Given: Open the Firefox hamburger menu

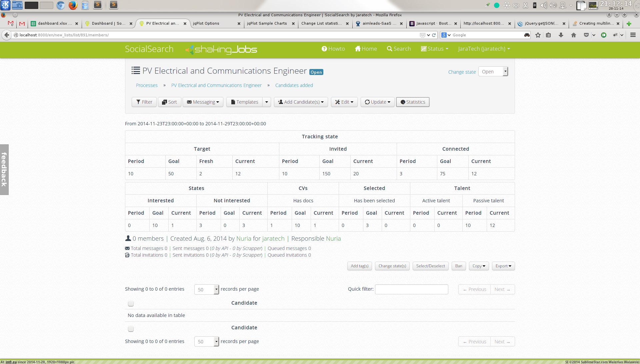Looking at the screenshot, I should tap(633, 35).
